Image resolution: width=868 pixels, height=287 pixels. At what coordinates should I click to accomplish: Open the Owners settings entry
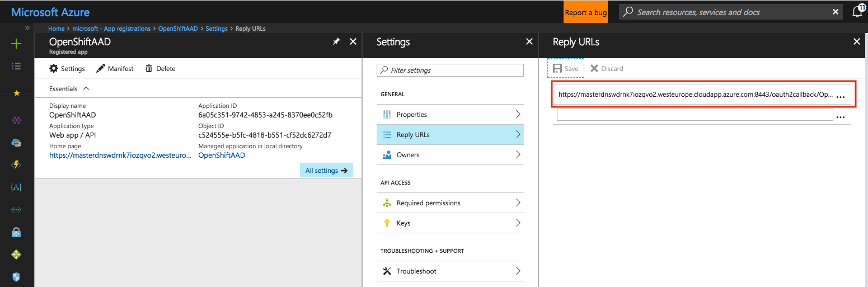[x=450, y=155]
